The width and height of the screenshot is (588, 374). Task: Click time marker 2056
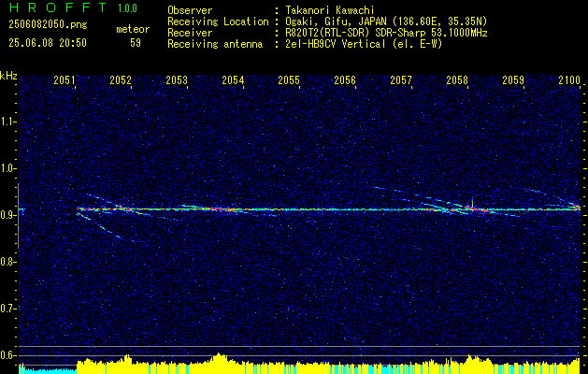(x=345, y=79)
